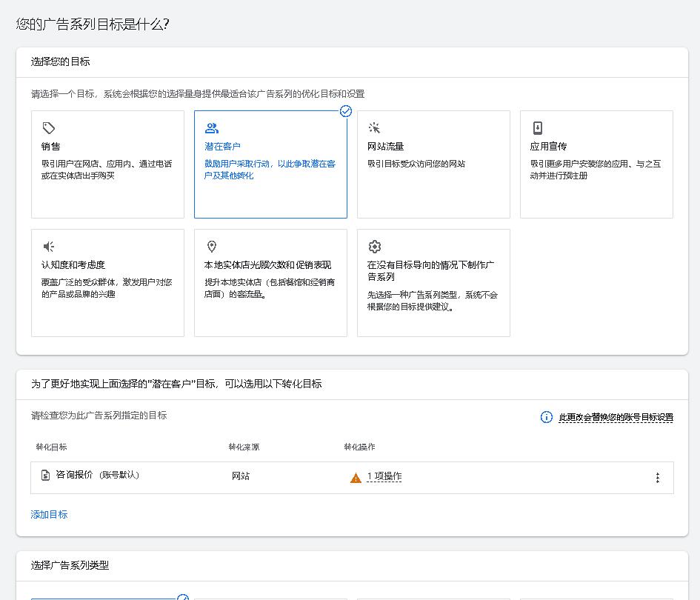Click the 应用宣传 phone download icon

[x=538, y=128]
